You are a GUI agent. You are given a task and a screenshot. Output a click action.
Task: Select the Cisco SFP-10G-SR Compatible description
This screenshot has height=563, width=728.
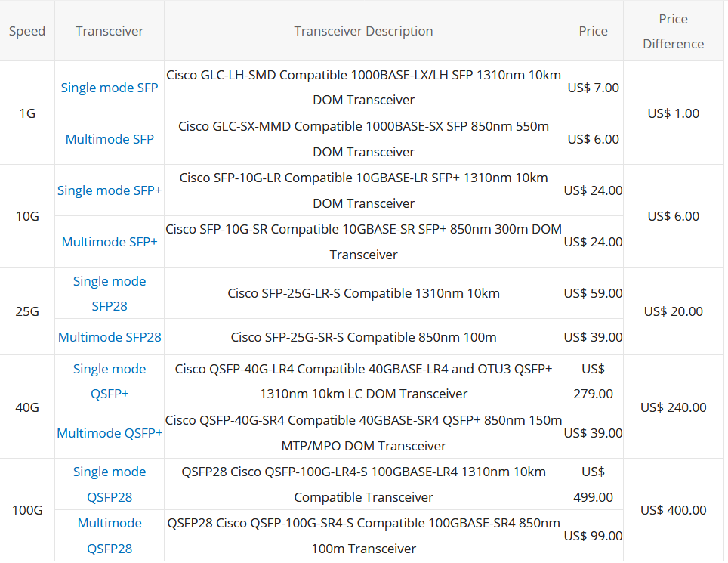click(363, 242)
